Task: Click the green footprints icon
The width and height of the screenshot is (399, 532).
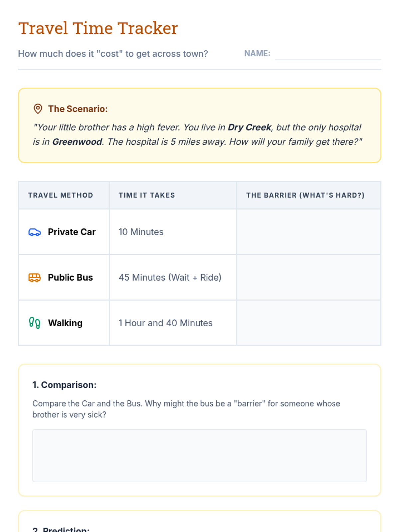Action: point(35,323)
